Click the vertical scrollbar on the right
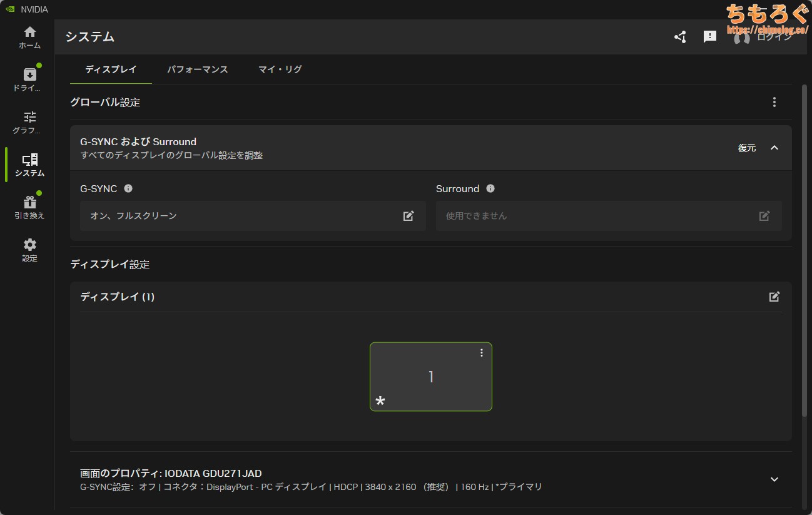 pos(804,250)
